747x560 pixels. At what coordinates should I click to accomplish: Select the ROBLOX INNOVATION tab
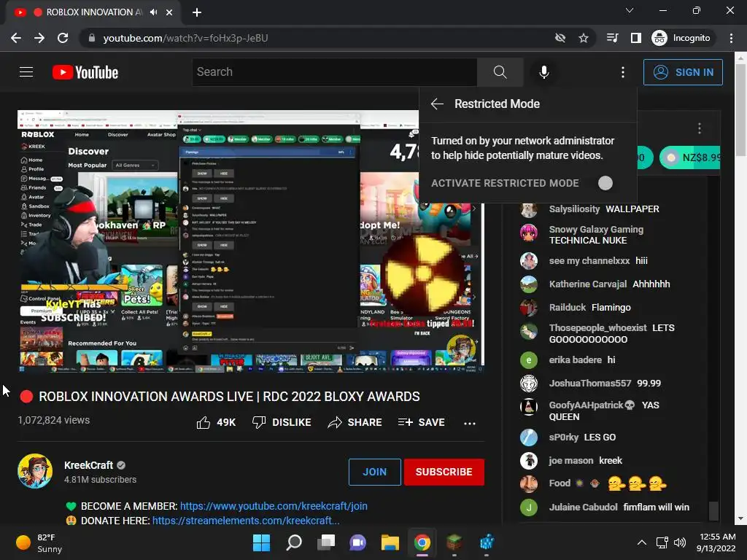tap(93, 12)
